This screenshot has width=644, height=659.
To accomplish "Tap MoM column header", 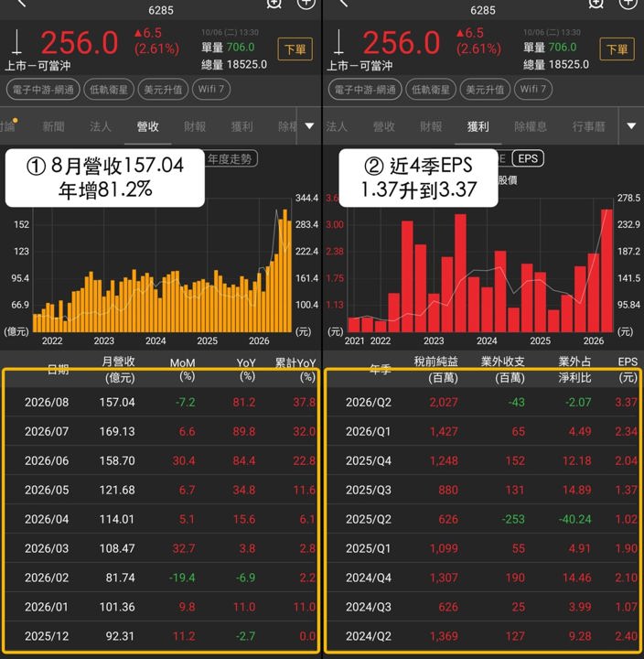I will (x=183, y=369).
